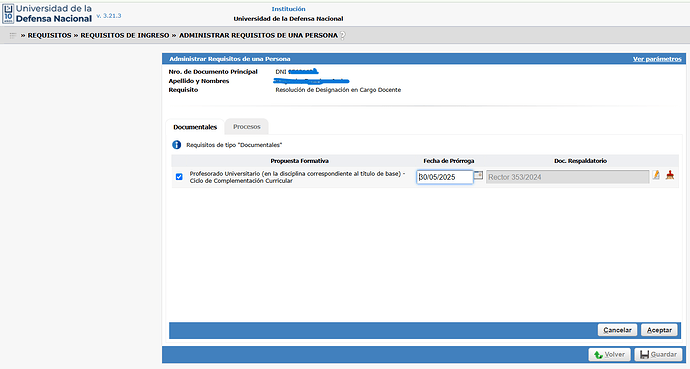The image size is (690, 369).
Task: Click the Cancelar button
Action: (617, 330)
